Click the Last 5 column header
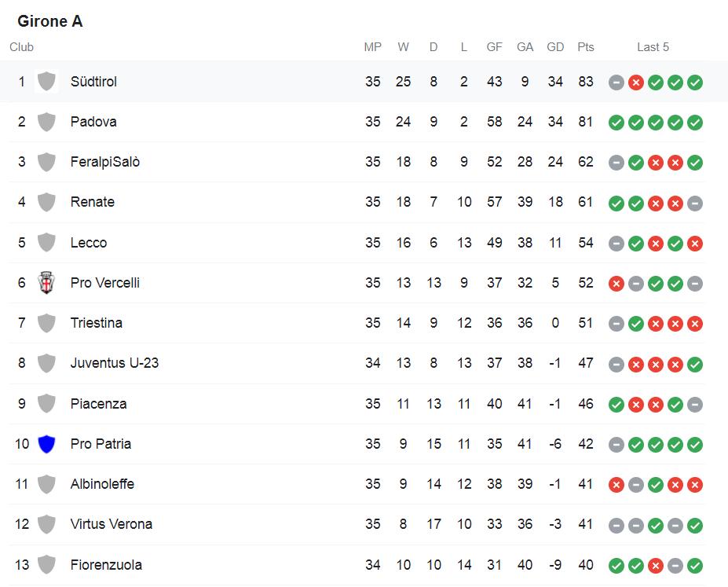Screen dimensions: 728x587 coord(653,47)
